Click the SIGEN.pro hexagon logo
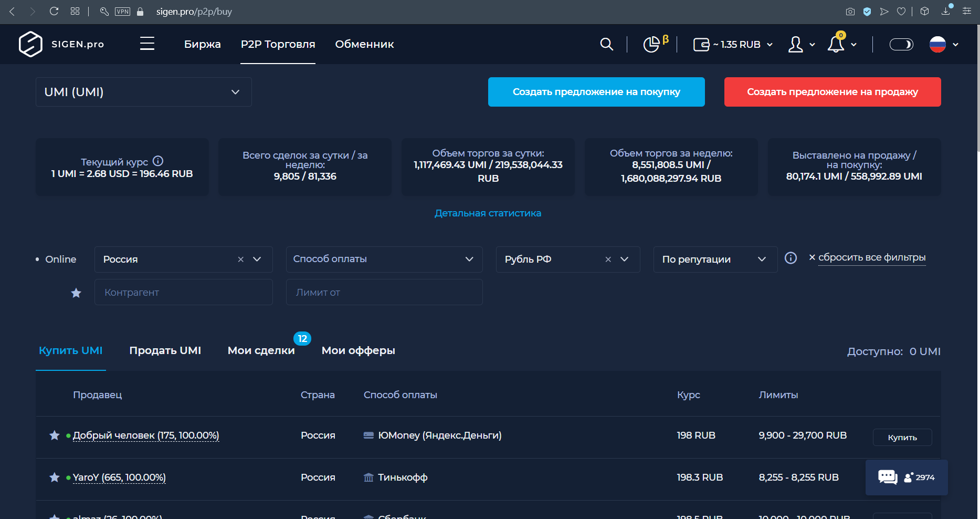 30,44
